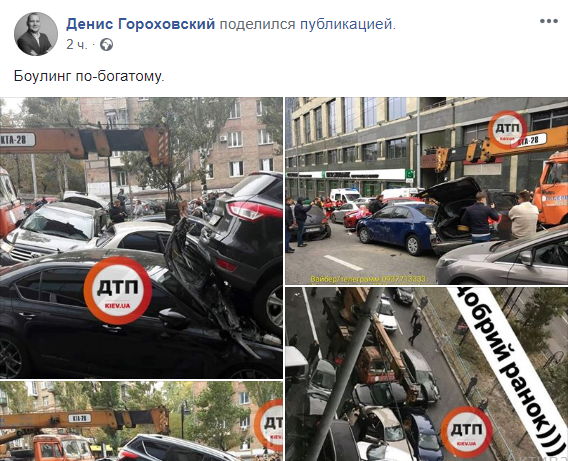Click the ДТП logo on street photo
The image size is (568, 461).
508,130
